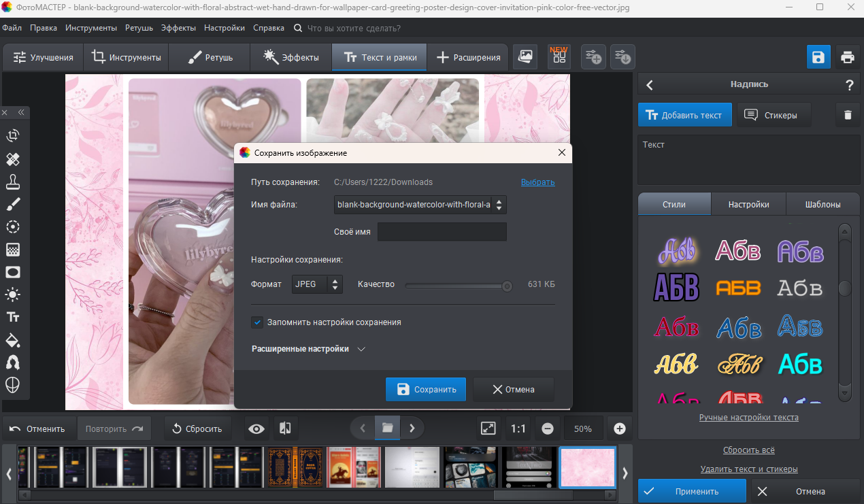The width and height of the screenshot is (864, 504).
Task: Select the pink floral thumbnail in filmstrip
Action: pos(588,467)
